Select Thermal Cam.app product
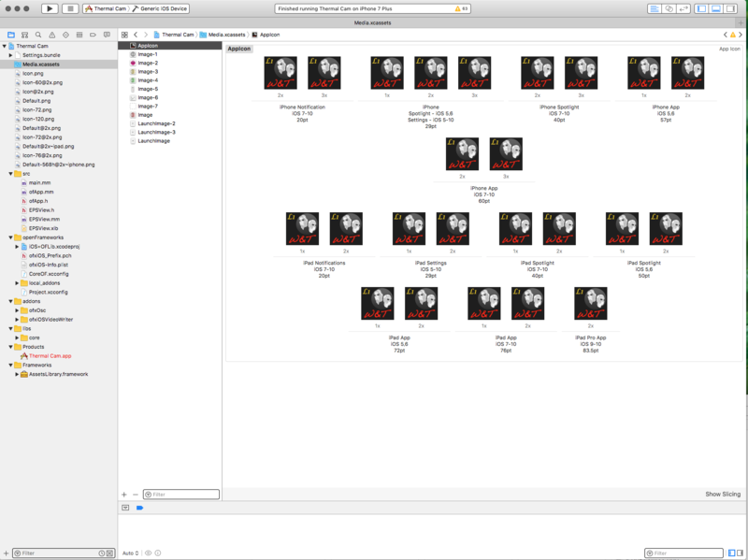 point(50,356)
